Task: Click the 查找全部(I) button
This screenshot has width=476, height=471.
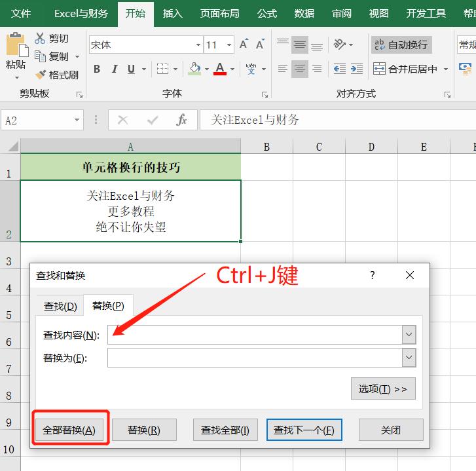Action: coord(225,430)
